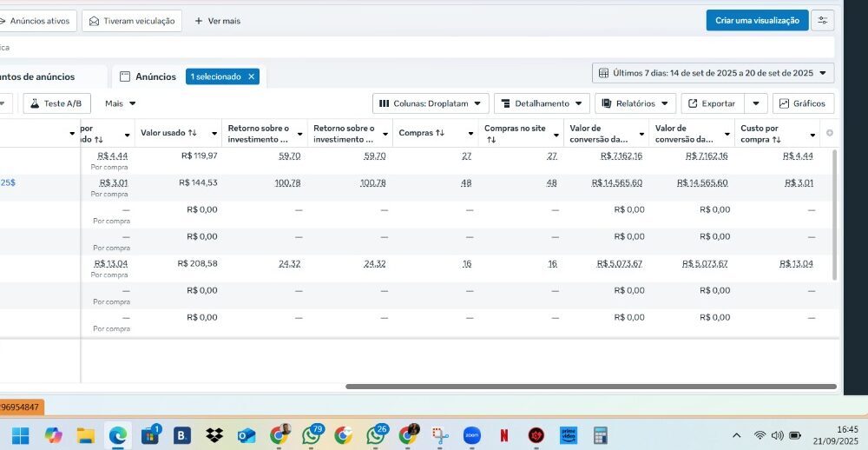The image size is (868, 450).
Task: Remove the '1 selecionado' filter with X
Action: 252,76
